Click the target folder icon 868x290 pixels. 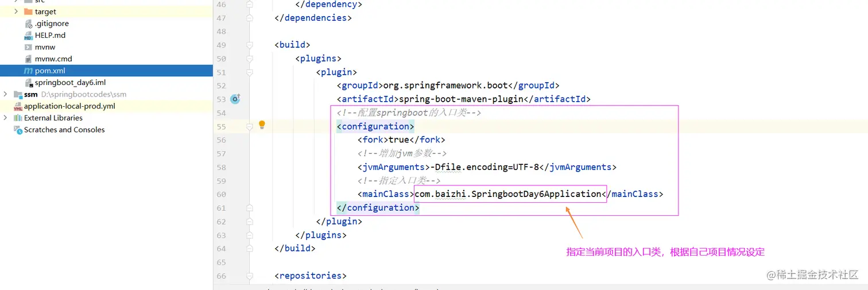click(29, 11)
